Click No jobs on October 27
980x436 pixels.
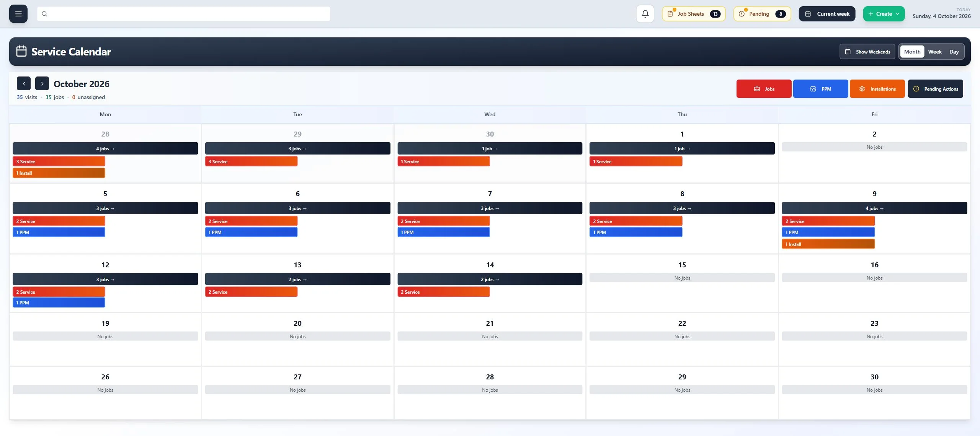tap(297, 390)
